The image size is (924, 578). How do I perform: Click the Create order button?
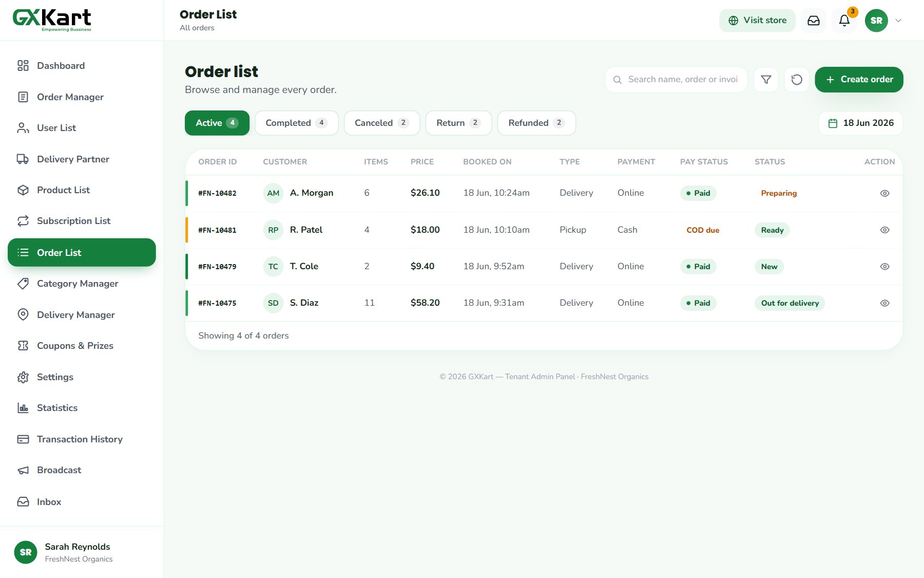pyautogui.click(x=859, y=80)
